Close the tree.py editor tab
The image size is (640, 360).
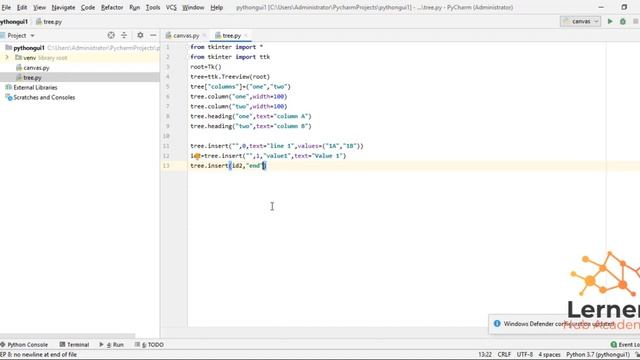pos(246,36)
